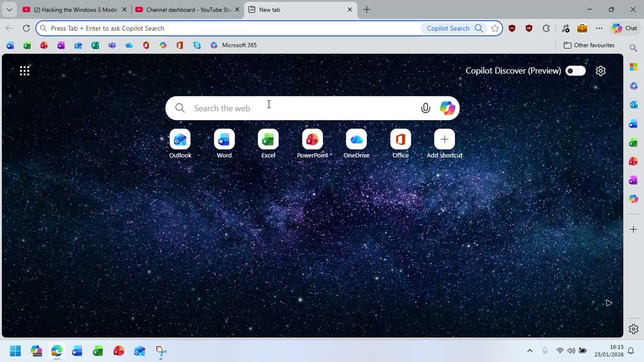Toggle Copilot Discover (Preview) switch

576,71
